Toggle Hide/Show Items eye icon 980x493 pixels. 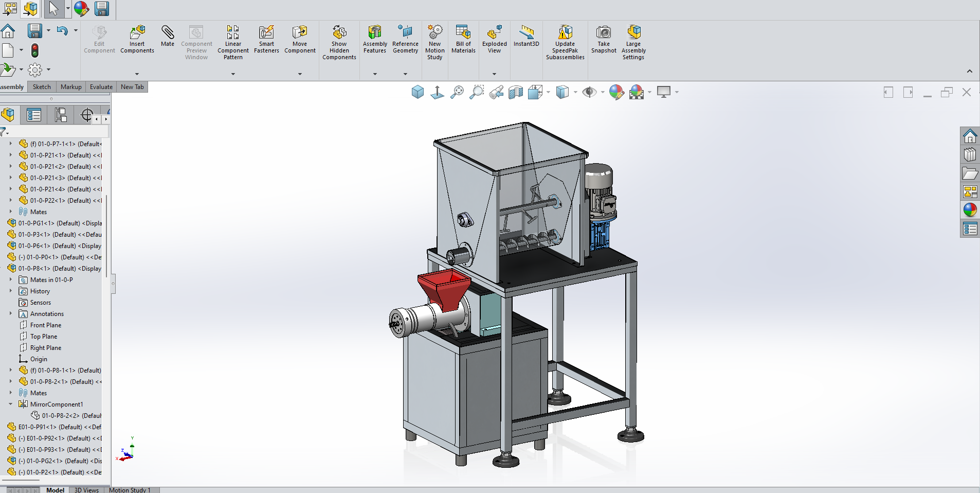click(589, 92)
